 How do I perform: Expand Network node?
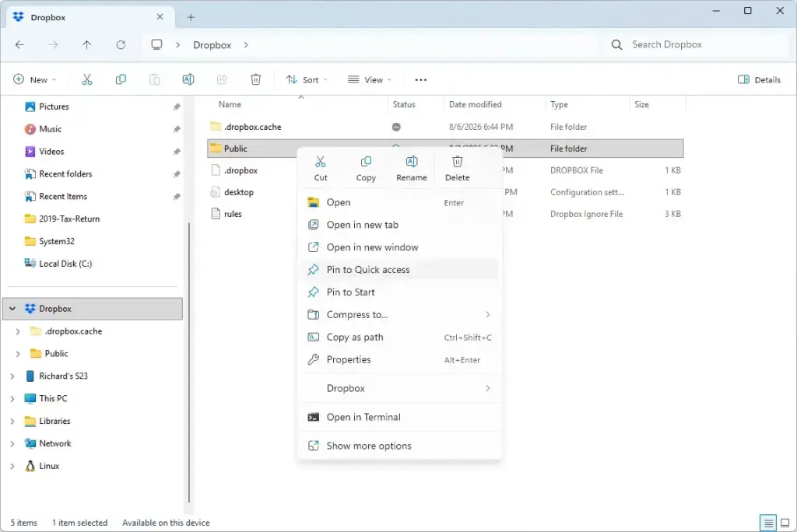[12, 443]
